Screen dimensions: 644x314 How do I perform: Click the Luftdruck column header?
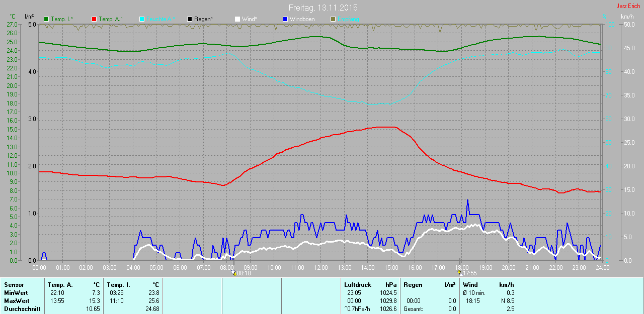[x=357, y=285]
